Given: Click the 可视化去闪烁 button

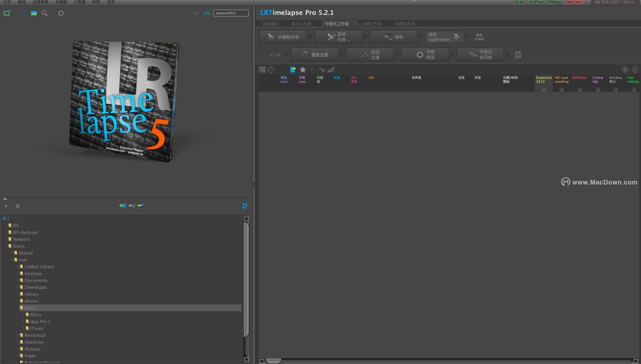Looking at the screenshot, I should point(480,55).
